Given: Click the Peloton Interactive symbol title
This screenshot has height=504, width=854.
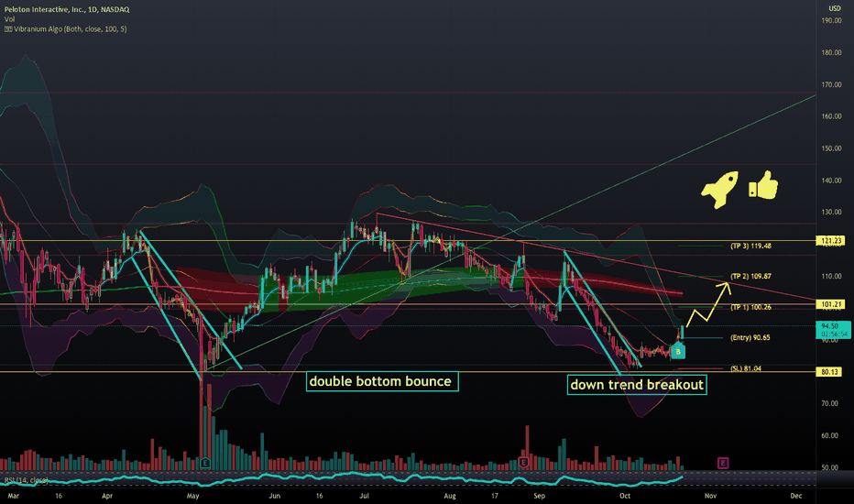Looking at the screenshot, I should tap(67, 9).
